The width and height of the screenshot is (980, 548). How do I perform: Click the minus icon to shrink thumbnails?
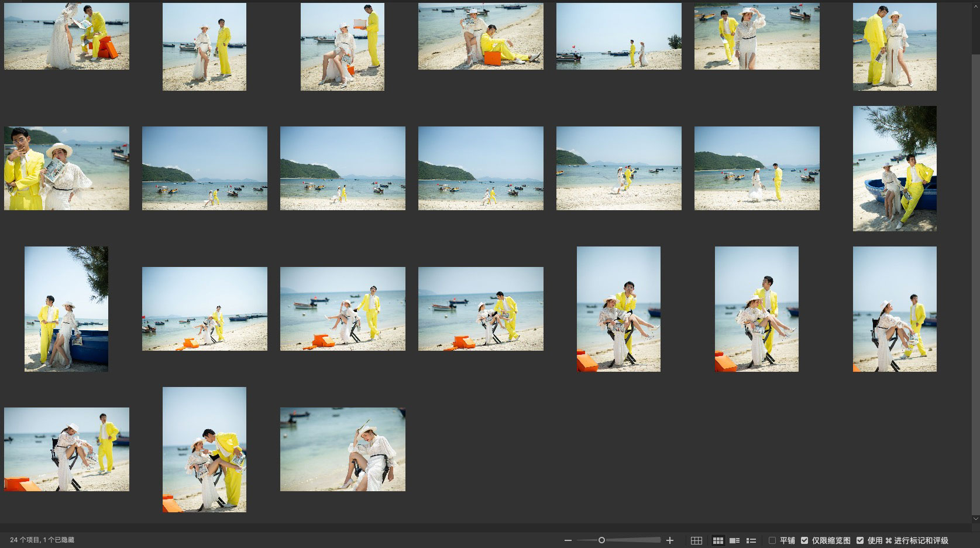567,540
